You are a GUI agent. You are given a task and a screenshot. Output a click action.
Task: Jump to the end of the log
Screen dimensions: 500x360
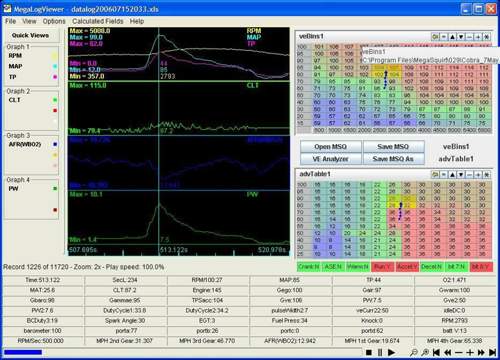[x=492, y=352]
